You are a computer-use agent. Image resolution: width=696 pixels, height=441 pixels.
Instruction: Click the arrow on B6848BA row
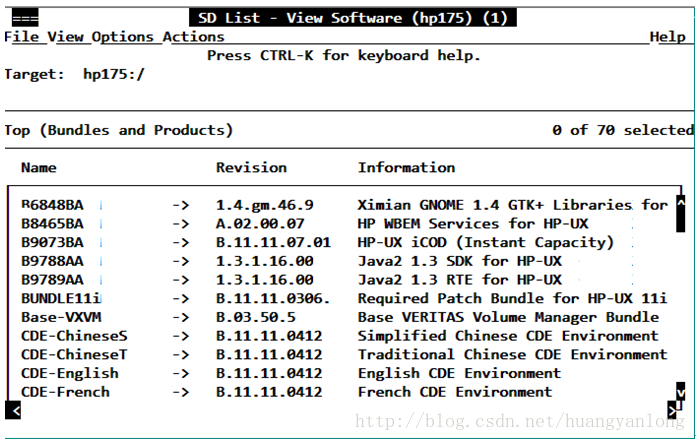coord(181,205)
